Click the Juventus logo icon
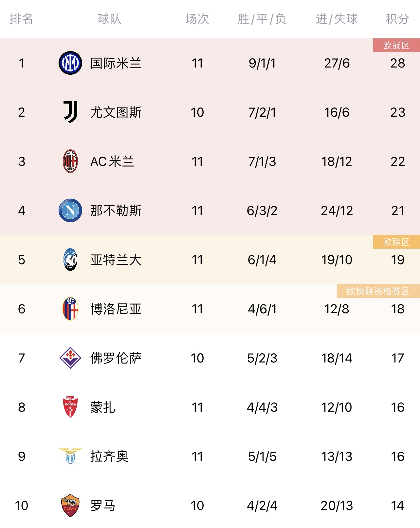The height and width of the screenshot is (528, 420). (x=70, y=112)
